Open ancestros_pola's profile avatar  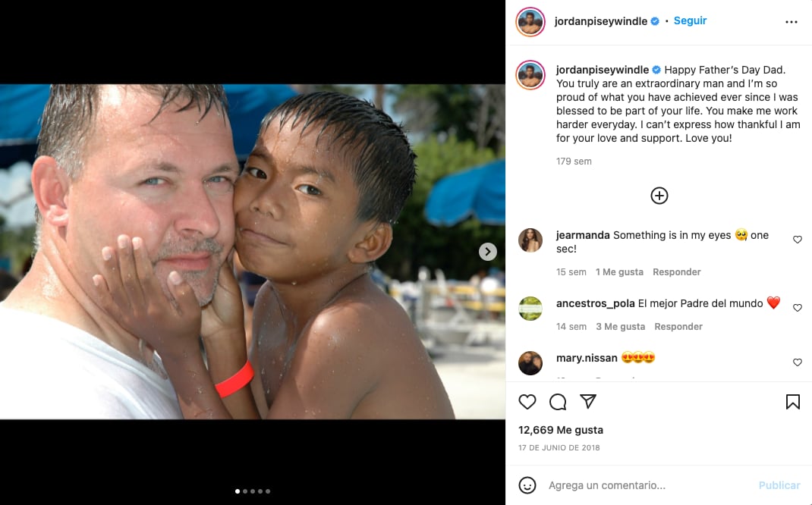coord(530,309)
